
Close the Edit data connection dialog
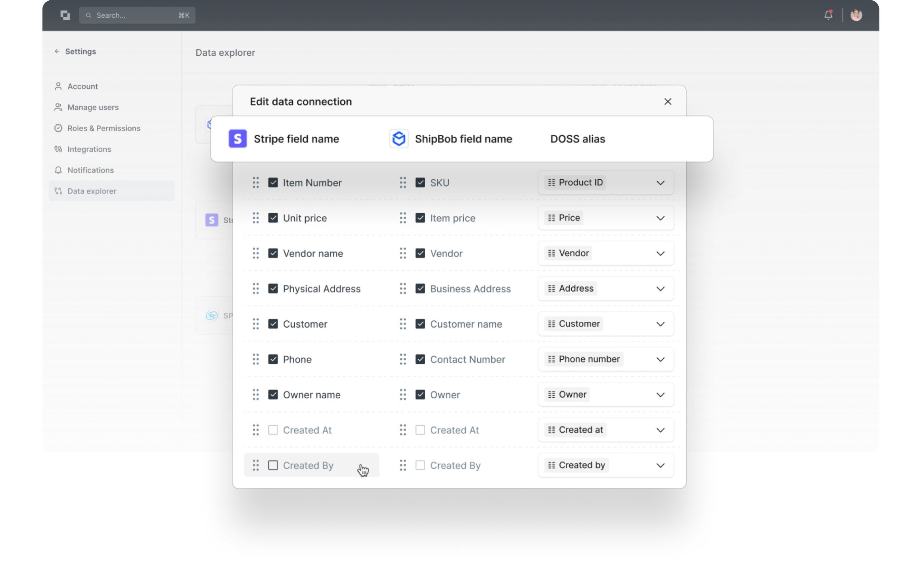[x=667, y=102]
